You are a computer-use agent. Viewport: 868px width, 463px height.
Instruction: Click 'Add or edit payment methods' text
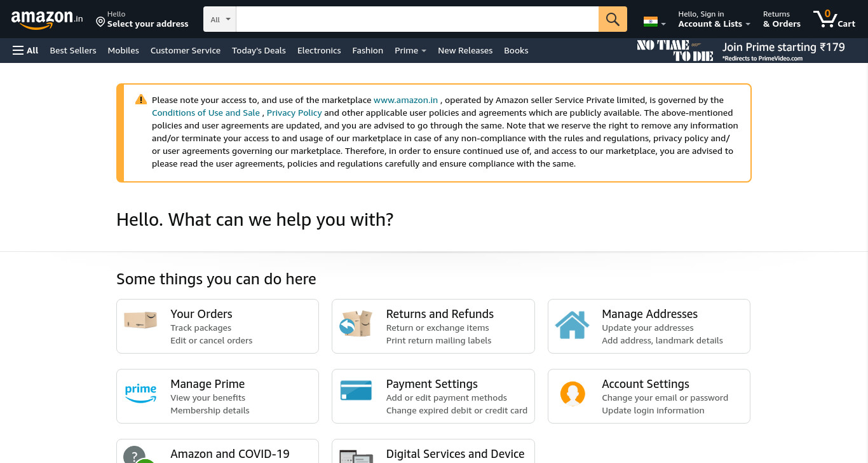[x=447, y=397]
